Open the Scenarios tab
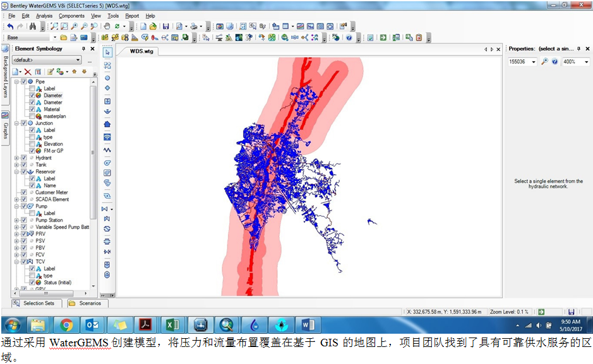The height and width of the screenshot is (364, 593). [x=87, y=303]
